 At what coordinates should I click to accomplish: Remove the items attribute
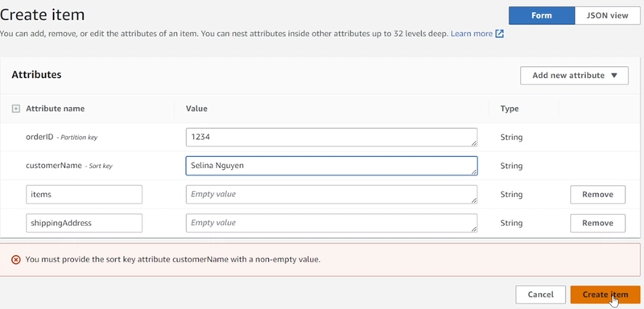pos(597,195)
